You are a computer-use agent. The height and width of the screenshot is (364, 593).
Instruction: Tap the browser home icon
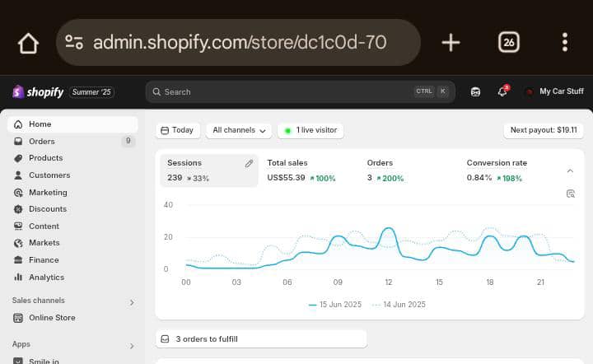[x=28, y=43]
